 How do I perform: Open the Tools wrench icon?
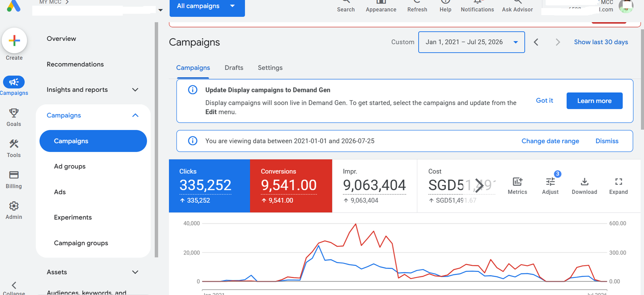[14, 144]
